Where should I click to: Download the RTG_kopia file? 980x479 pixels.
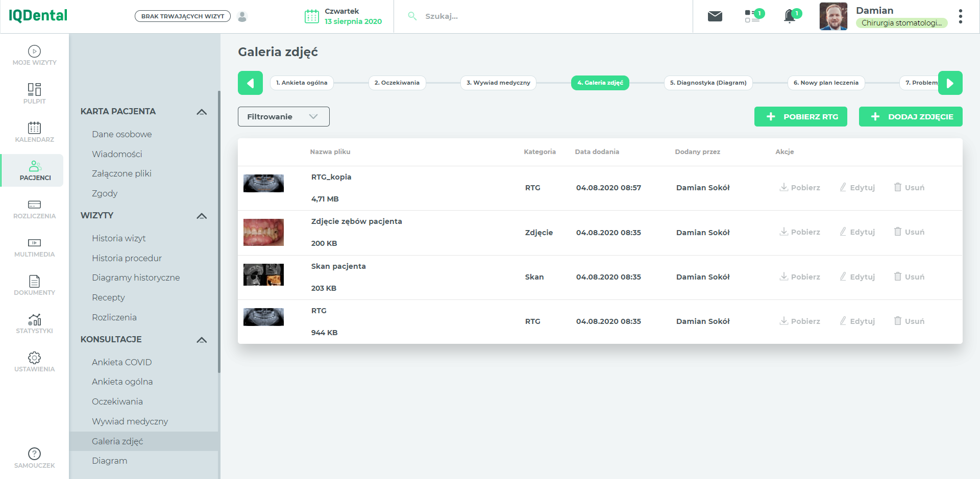[x=800, y=187]
